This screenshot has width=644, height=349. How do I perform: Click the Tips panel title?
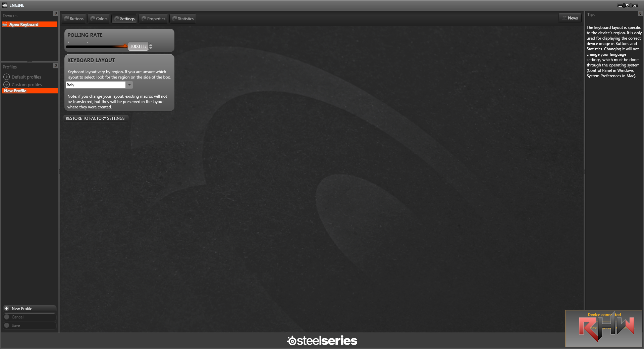(591, 15)
